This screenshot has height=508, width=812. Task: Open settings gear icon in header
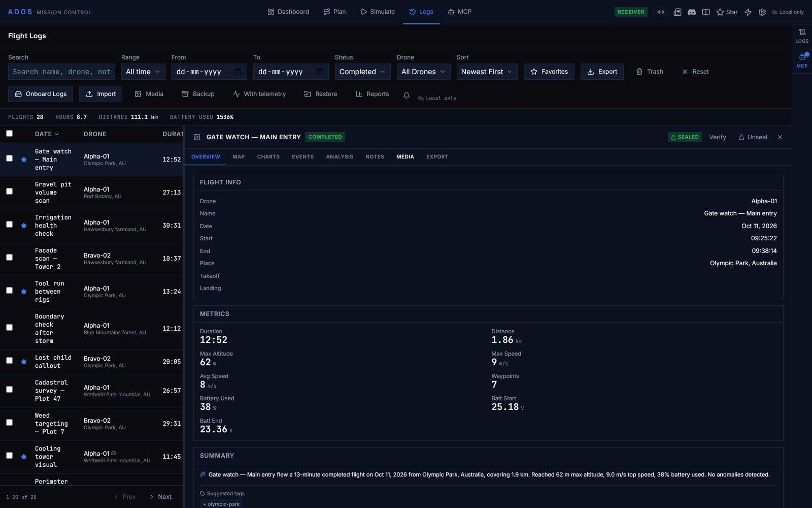(x=762, y=12)
